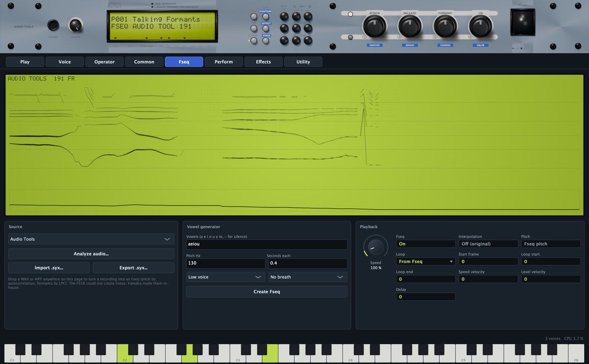Image resolution: width=589 pixels, height=364 pixels.
Task: Toggle the round button beside the VOICE label
Action: pyautogui.click(x=266, y=41)
